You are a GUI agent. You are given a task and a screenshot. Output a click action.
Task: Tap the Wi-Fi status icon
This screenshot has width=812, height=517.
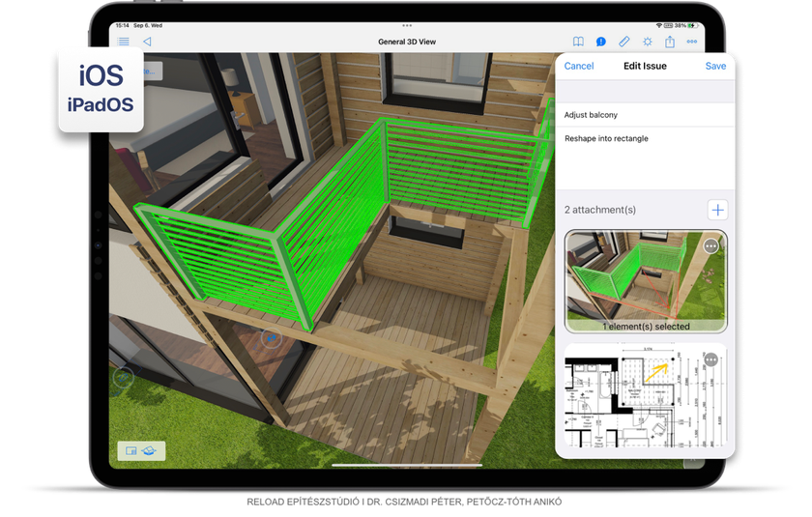click(x=658, y=25)
